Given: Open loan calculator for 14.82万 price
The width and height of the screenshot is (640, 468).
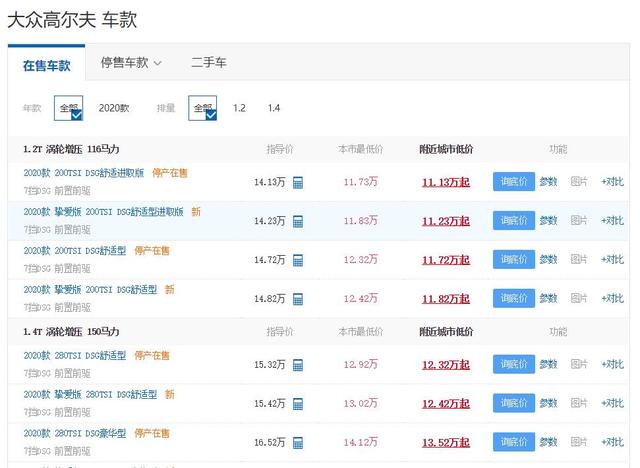Looking at the screenshot, I should [x=298, y=299].
